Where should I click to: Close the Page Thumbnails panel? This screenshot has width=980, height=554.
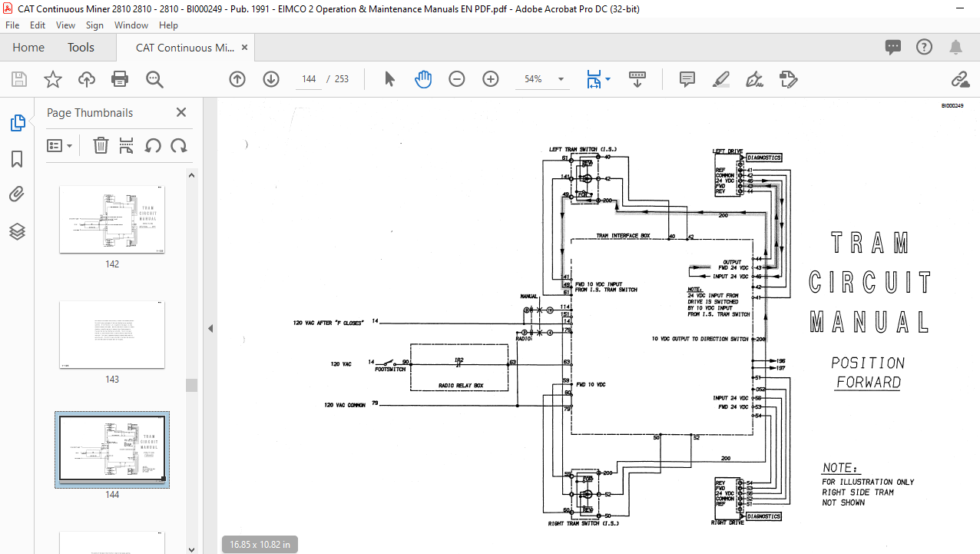[181, 112]
